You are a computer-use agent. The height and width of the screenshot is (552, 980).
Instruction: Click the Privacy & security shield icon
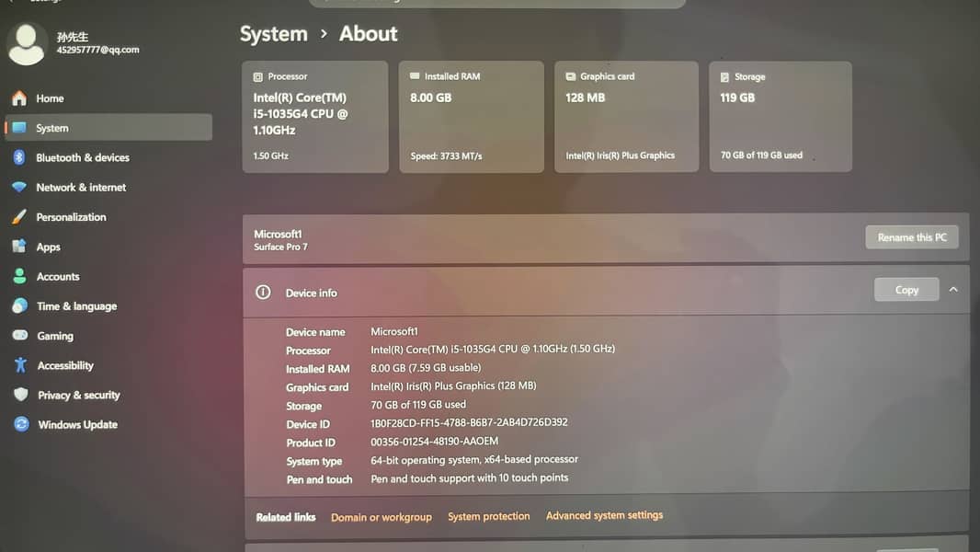click(x=20, y=395)
